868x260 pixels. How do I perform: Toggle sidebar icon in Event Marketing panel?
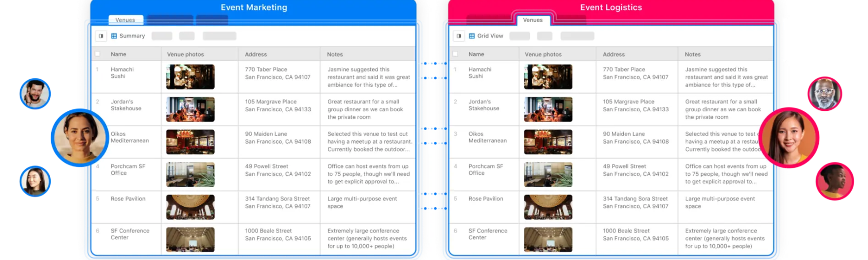click(101, 36)
